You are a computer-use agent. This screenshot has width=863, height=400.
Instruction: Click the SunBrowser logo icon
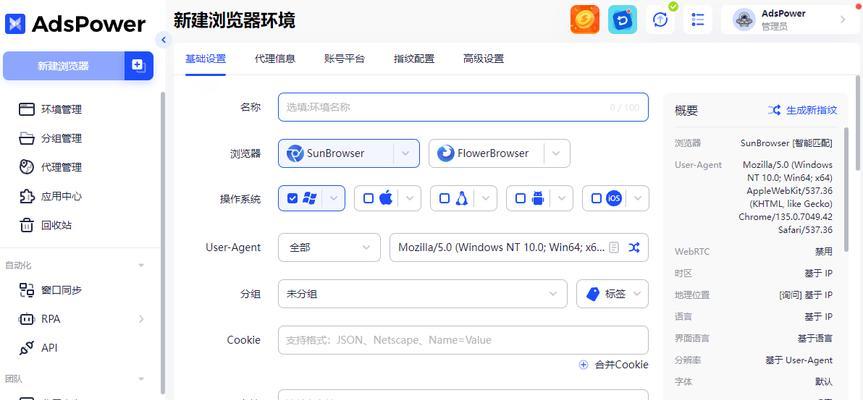click(296, 153)
